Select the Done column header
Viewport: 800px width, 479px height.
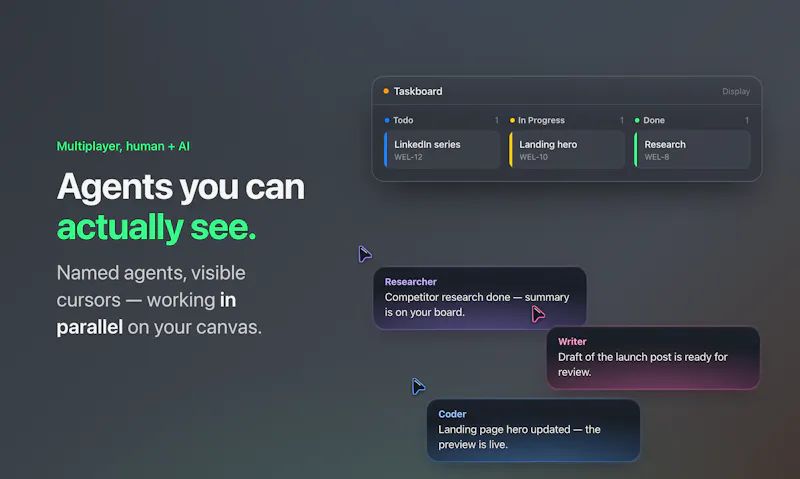[x=654, y=120]
